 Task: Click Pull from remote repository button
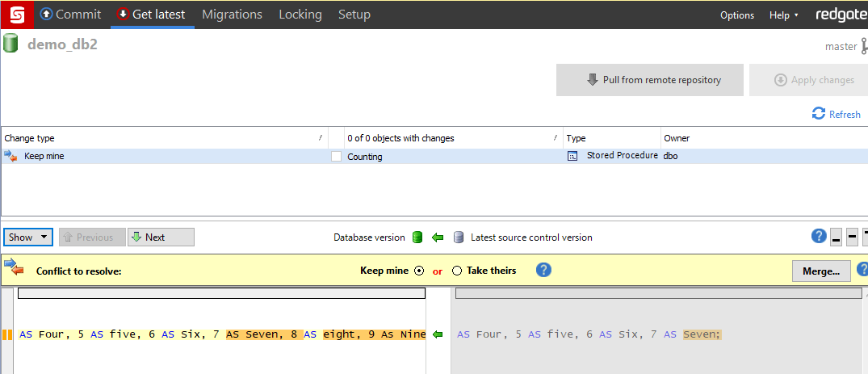point(650,80)
